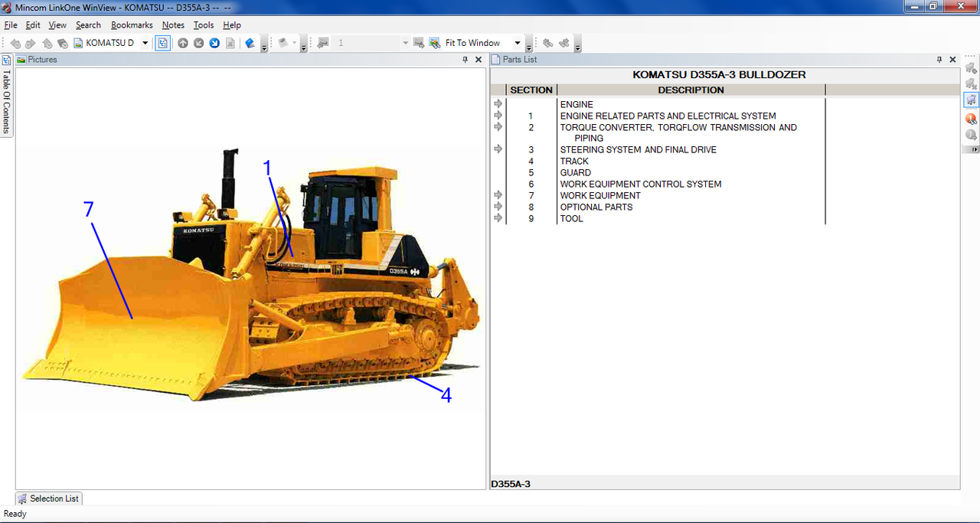Click callout 7 on the bulldozer picture
Viewport: 980px width, 523px height.
click(x=89, y=209)
